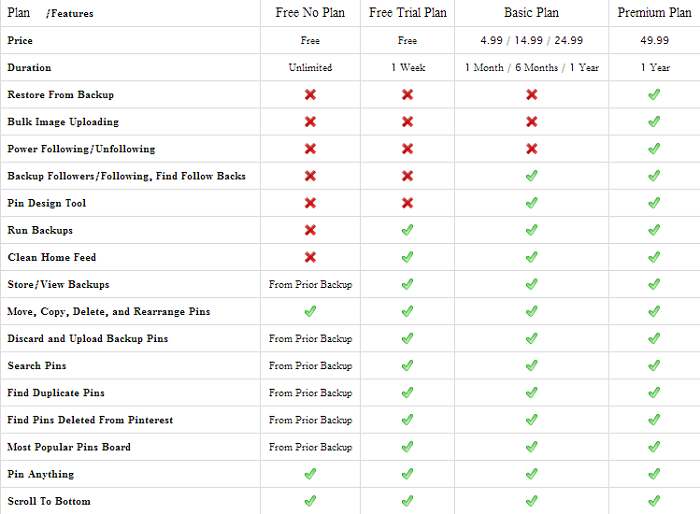Click red X for Power Following/Unfollowing, Free Trial Plan
Screen dimensions: 700x514
pyautogui.click(x=407, y=149)
